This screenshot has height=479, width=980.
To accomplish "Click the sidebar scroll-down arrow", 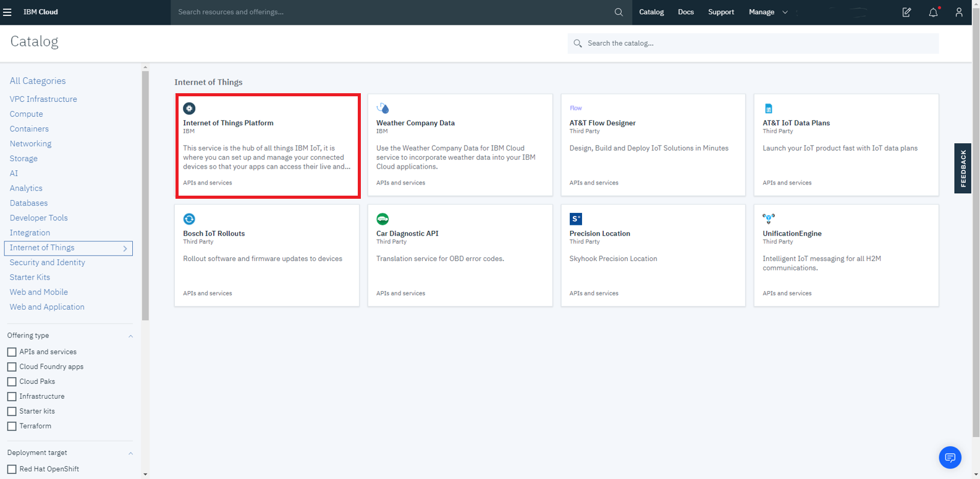I will pyautogui.click(x=145, y=475).
